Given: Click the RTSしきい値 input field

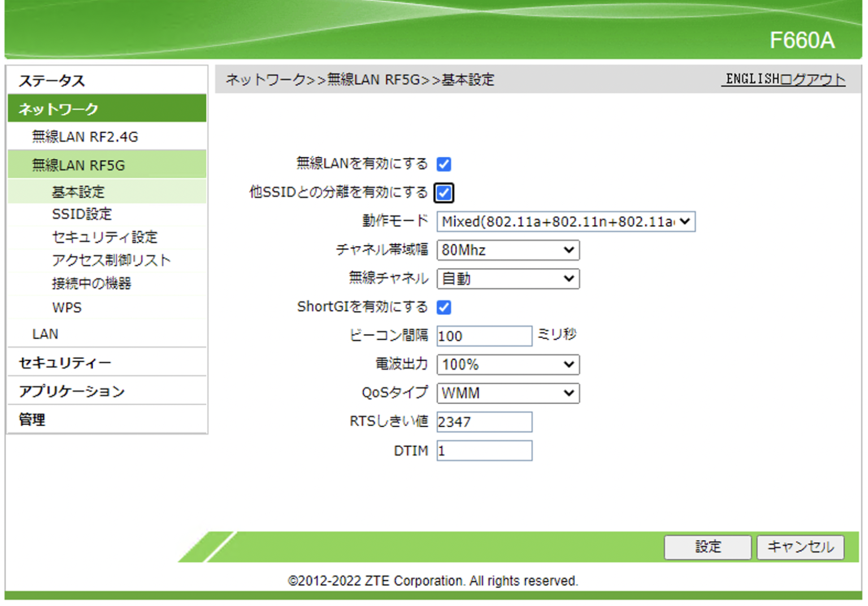Looking at the screenshot, I should click(484, 422).
